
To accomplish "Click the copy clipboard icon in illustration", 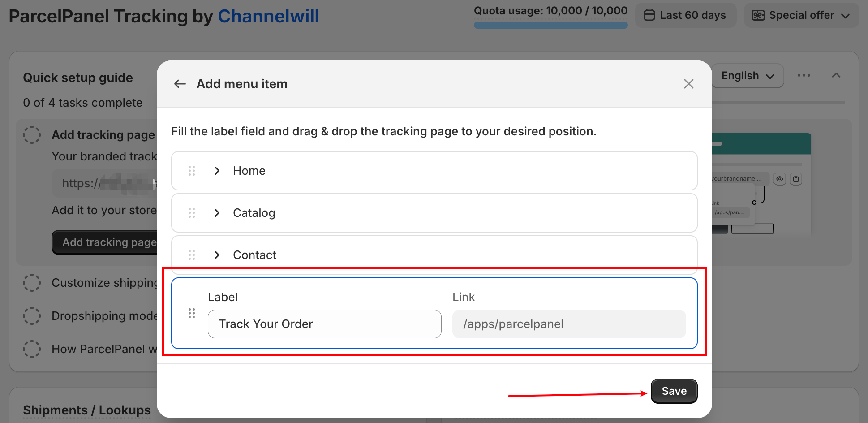I will click(796, 179).
